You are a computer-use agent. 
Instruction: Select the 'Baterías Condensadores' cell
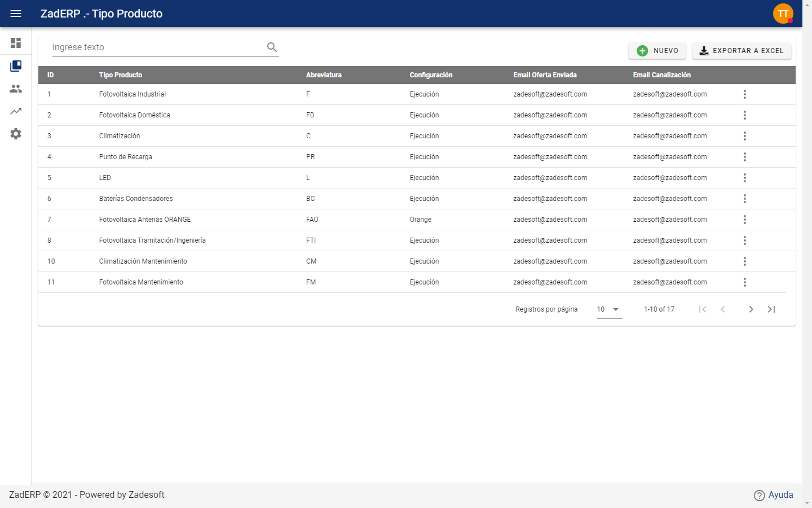pos(136,199)
